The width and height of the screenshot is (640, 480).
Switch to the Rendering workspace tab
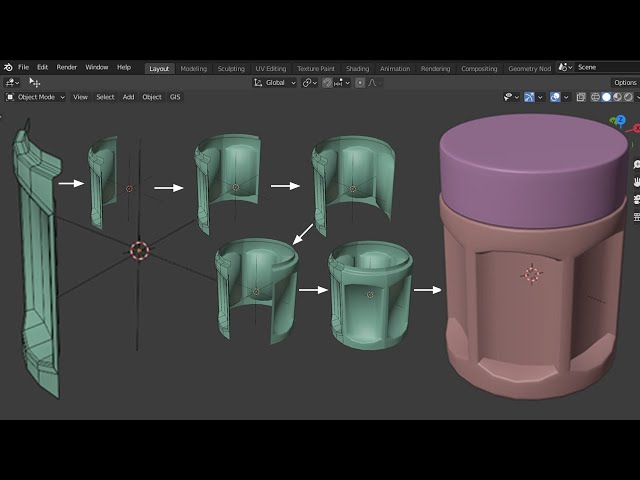[x=436, y=69]
